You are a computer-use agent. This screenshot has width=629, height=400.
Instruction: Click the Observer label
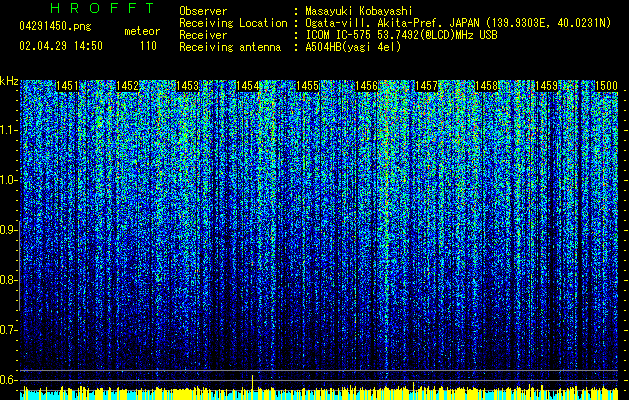click(x=203, y=11)
